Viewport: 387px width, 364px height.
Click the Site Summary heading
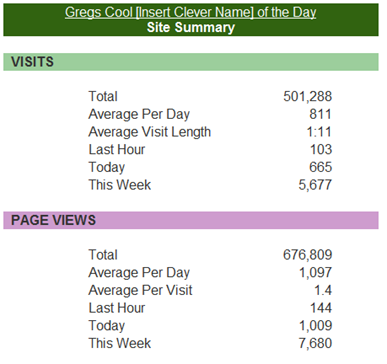click(191, 27)
